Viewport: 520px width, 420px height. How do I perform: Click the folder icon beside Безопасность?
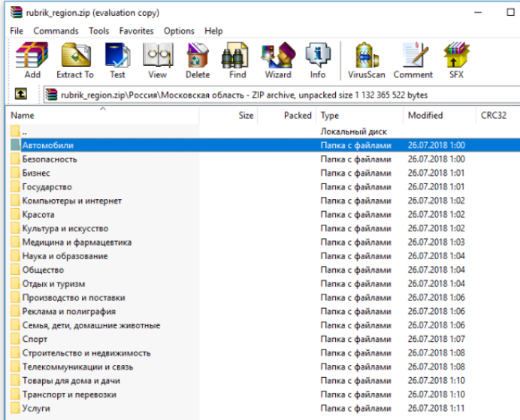point(15,159)
